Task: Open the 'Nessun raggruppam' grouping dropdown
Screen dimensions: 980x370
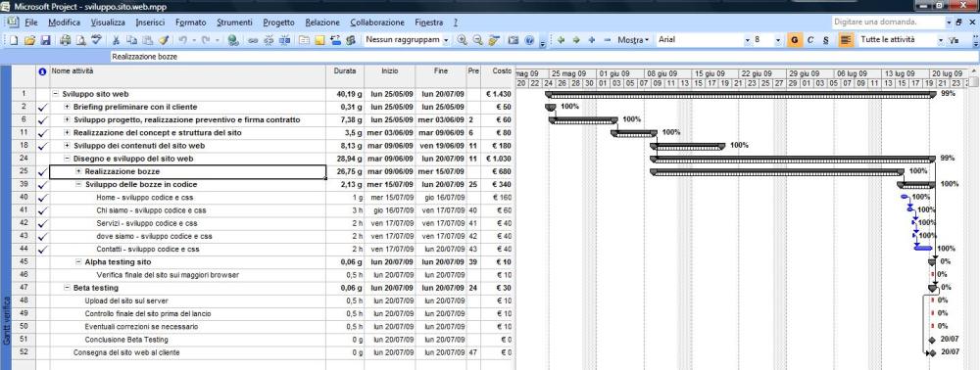Action: pos(446,40)
